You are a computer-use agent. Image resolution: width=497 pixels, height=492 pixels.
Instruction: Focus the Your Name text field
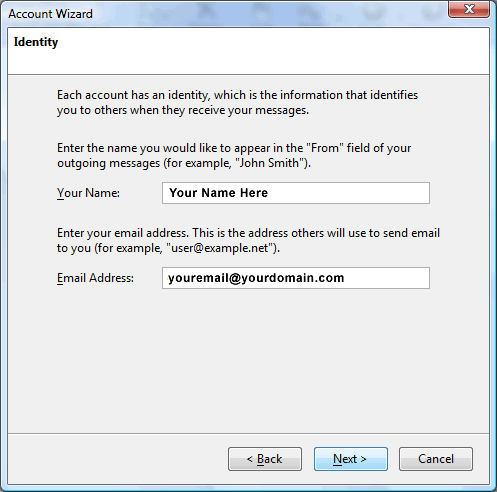[x=296, y=193]
